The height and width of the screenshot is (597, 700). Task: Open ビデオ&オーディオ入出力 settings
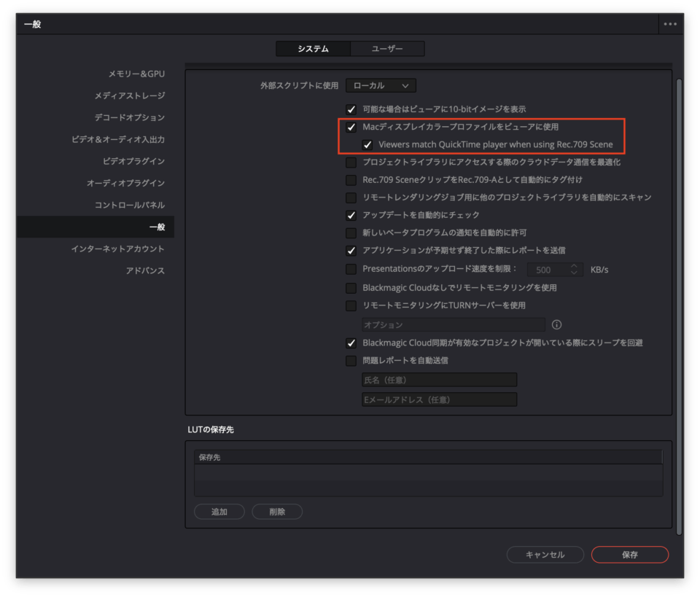click(118, 140)
